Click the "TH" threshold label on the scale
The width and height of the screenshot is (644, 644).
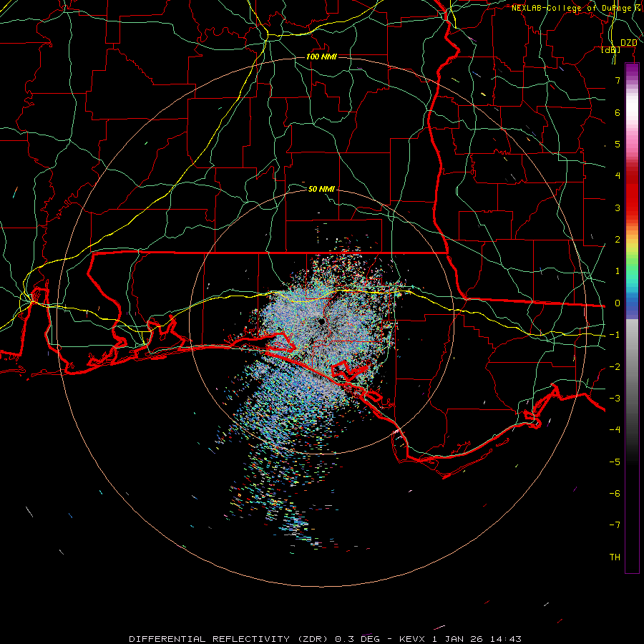pyautogui.click(x=615, y=557)
